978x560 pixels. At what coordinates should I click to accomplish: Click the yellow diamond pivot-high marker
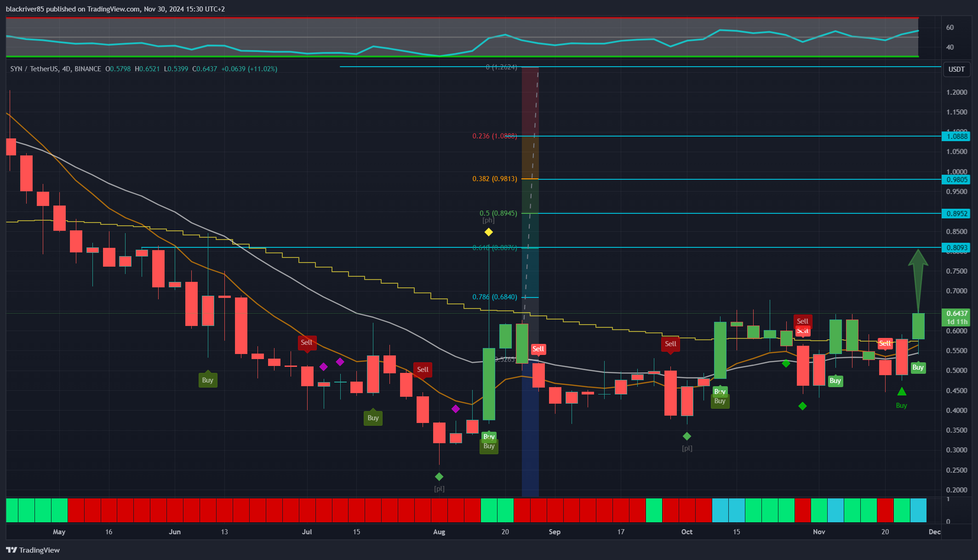[488, 232]
